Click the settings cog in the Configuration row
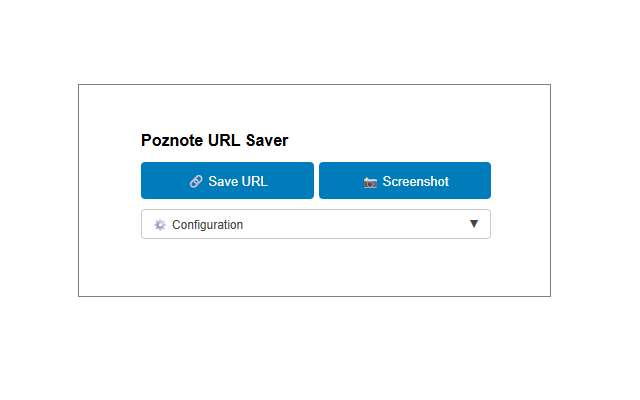 160,224
